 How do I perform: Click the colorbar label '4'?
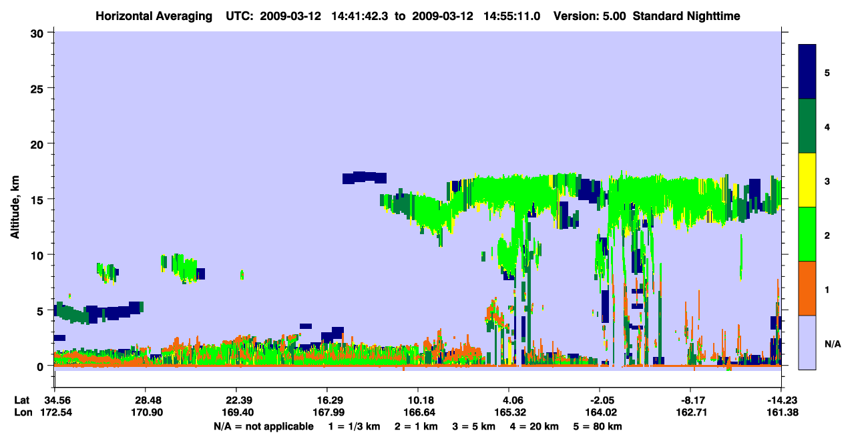tap(827, 127)
